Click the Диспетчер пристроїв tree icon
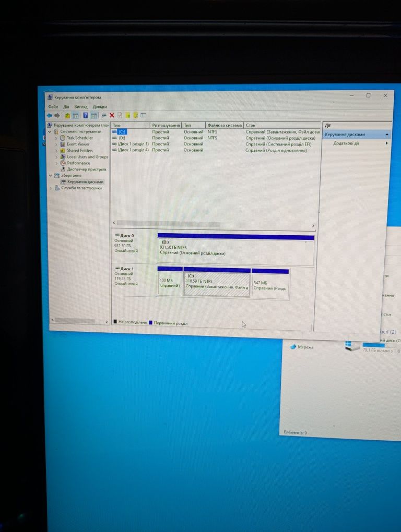The width and height of the screenshot is (401, 532). 63,170
